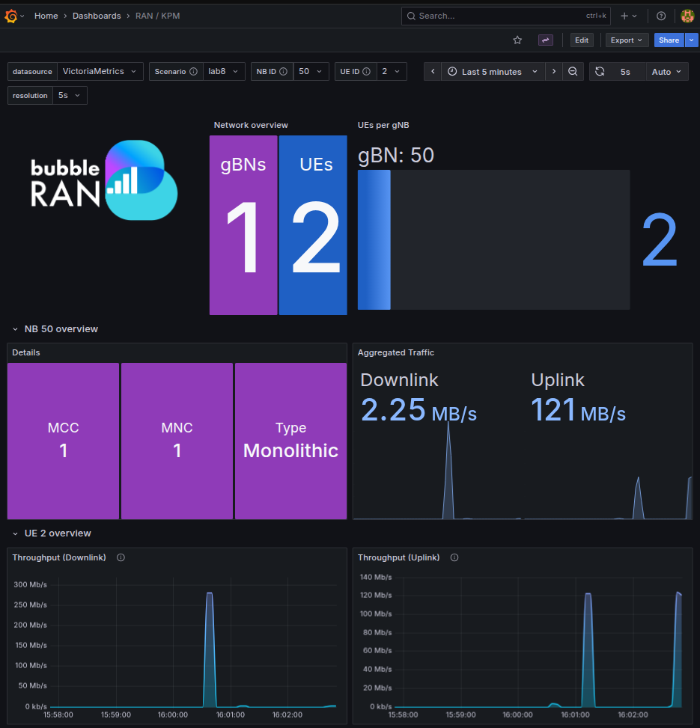Star this dashboard as favorite

pyautogui.click(x=517, y=40)
